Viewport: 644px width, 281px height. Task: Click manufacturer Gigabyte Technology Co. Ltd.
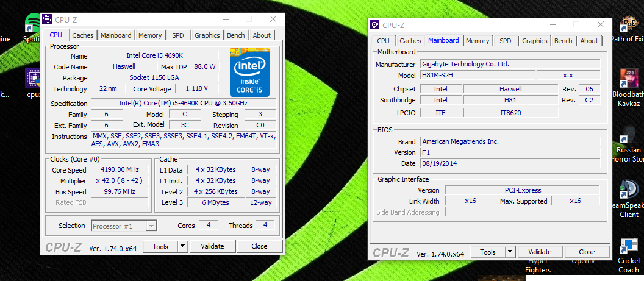point(510,65)
